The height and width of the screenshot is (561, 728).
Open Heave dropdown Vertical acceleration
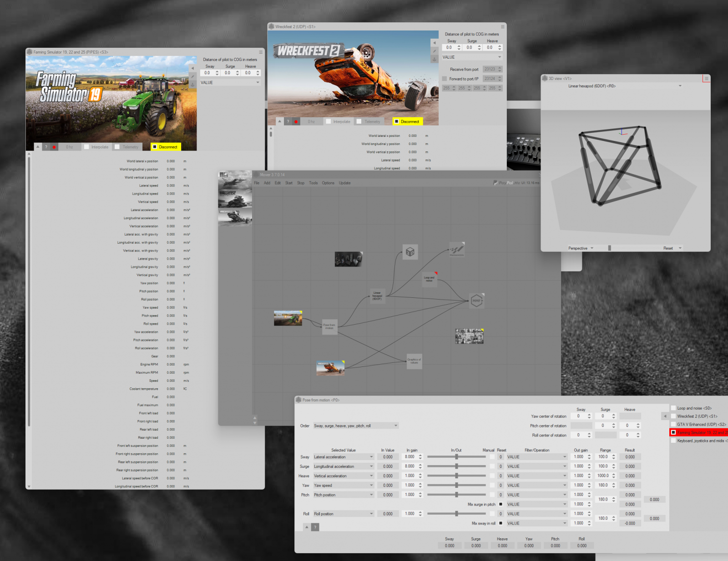[344, 476]
